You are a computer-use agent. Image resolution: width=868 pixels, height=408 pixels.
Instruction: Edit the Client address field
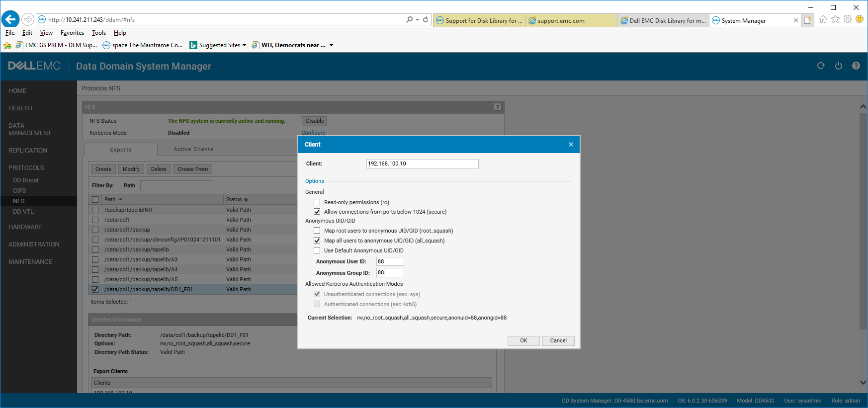coord(422,163)
